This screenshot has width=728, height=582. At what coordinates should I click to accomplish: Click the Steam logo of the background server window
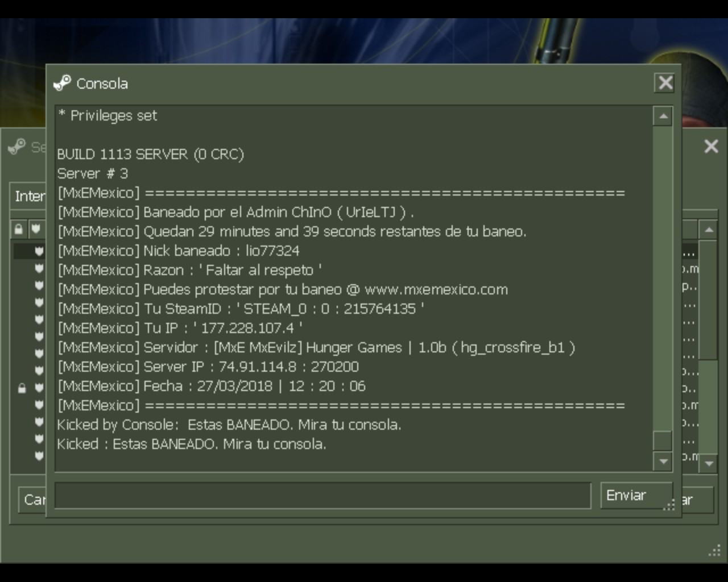tap(16, 147)
